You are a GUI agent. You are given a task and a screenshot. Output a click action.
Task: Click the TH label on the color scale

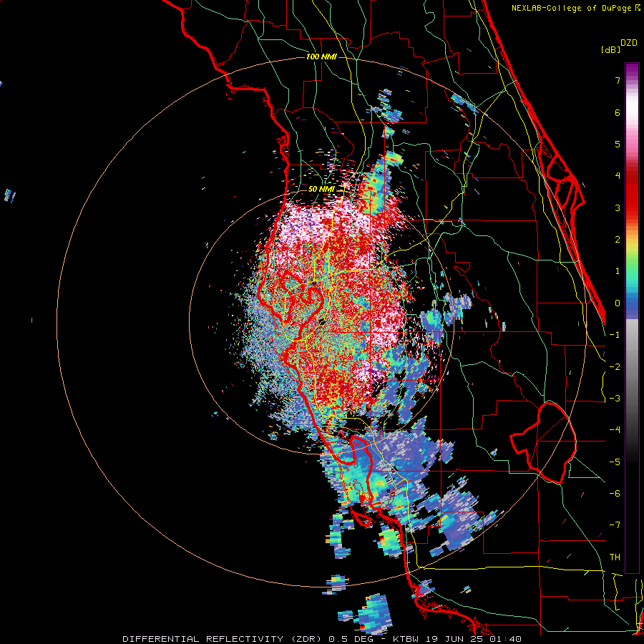pos(615,557)
